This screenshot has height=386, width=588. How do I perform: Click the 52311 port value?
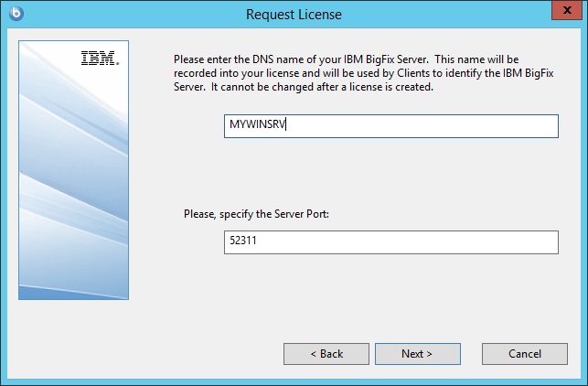pos(243,242)
